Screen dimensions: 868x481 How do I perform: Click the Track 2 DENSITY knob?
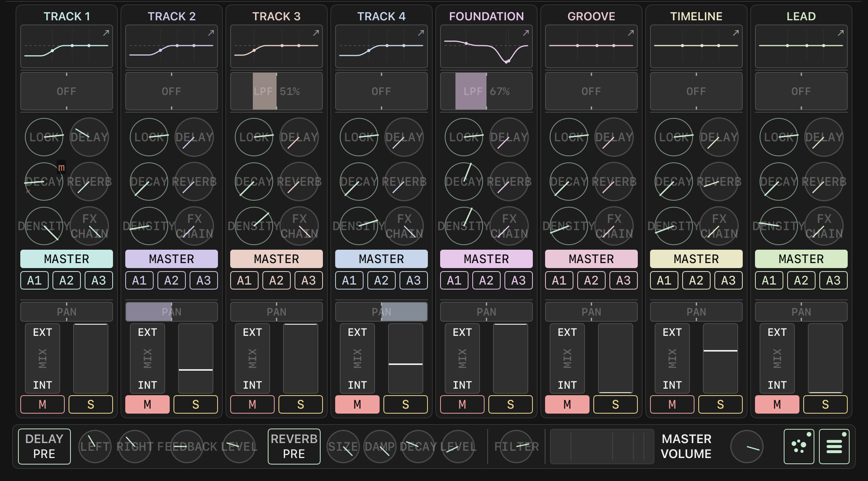[149, 226]
